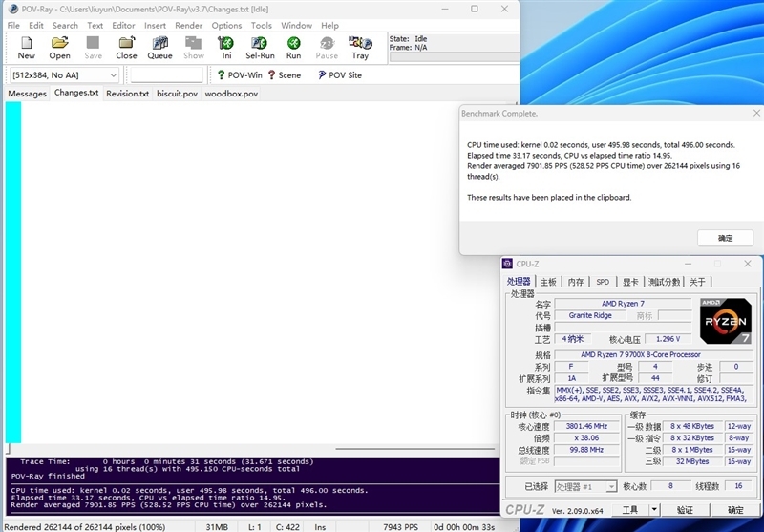The height and width of the screenshot is (532, 764).
Task: Confirm the Benchmark Complete dialog
Action: (x=725, y=238)
